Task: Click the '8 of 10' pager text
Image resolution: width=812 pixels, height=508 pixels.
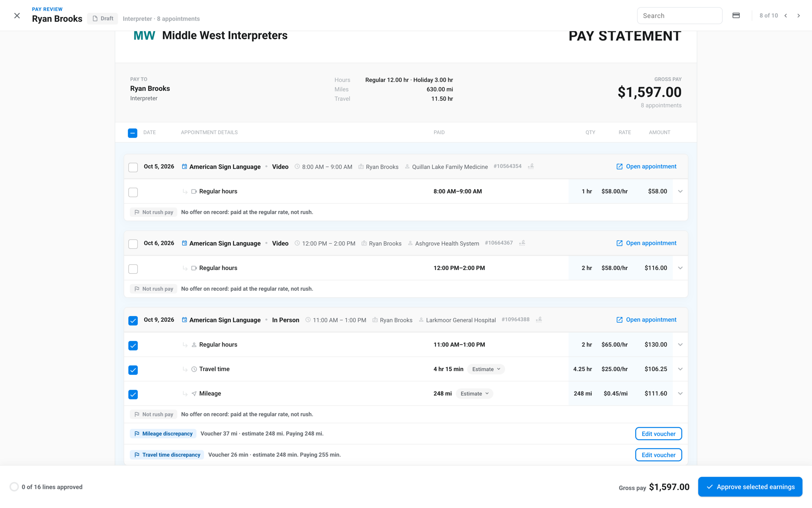Action: coord(768,16)
